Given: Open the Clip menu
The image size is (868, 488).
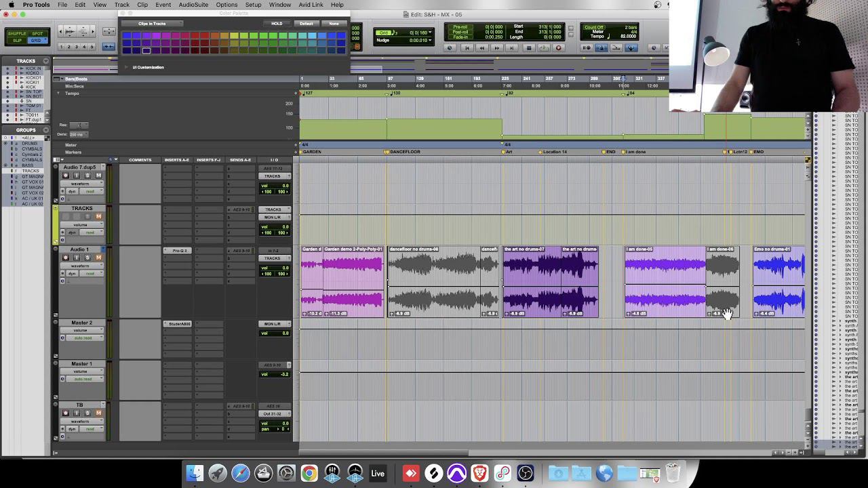Looking at the screenshot, I should pos(142,5).
